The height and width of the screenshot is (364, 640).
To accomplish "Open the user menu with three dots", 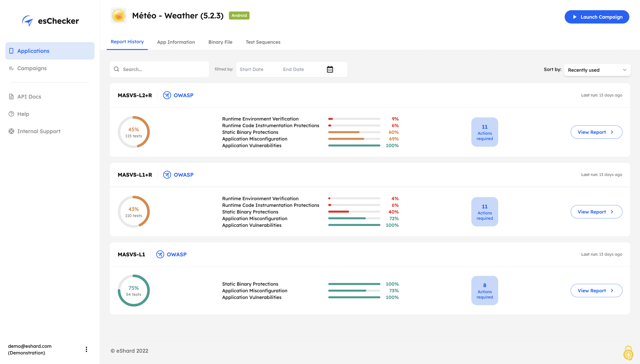I will [86, 349].
